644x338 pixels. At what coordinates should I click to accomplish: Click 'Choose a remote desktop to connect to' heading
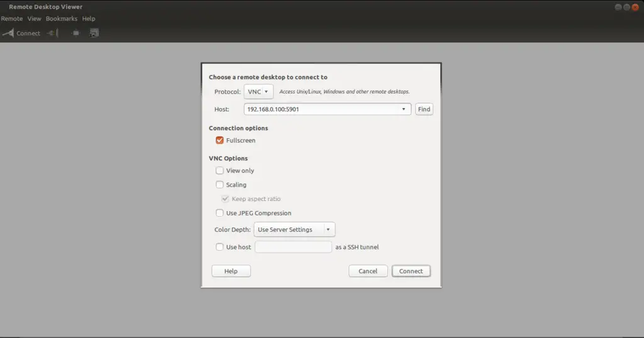268,77
